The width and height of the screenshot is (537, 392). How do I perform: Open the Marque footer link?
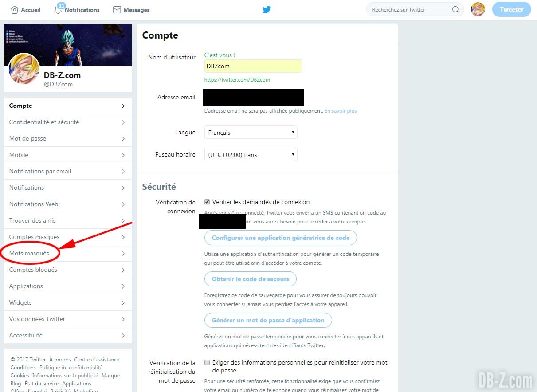click(111, 376)
